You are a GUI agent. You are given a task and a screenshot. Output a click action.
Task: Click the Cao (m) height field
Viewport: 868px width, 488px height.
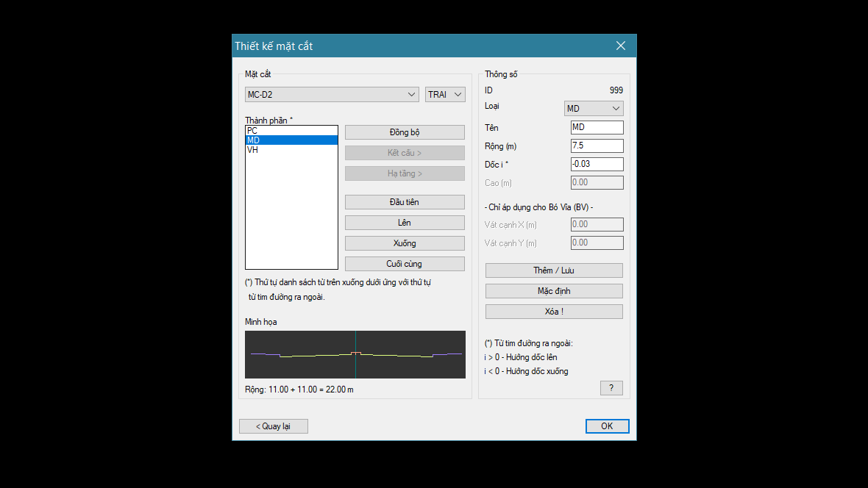click(597, 182)
